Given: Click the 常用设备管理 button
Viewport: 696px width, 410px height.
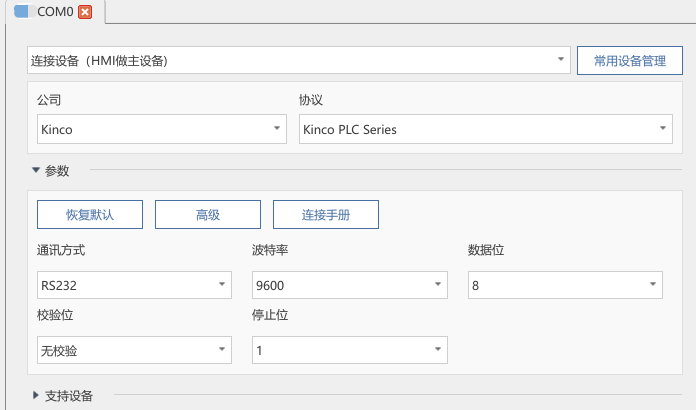Looking at the screenshot, I should (629, 60).
